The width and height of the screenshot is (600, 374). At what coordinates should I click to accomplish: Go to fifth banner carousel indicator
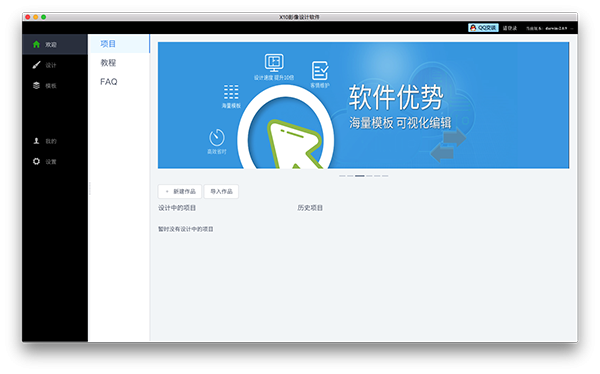[377, 176]
